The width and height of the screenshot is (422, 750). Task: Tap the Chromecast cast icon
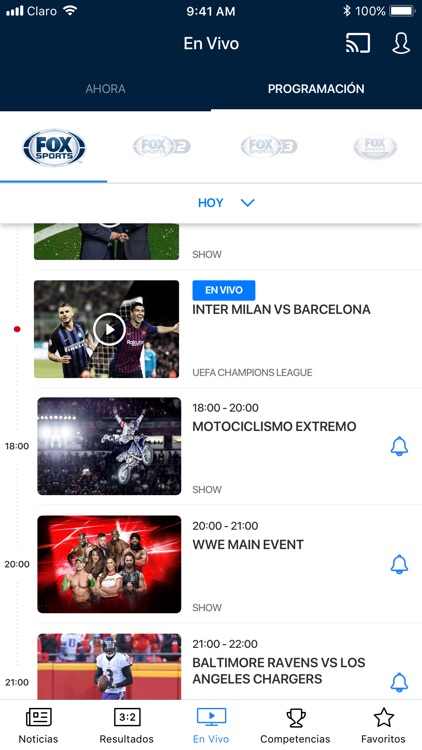[358, 44]
